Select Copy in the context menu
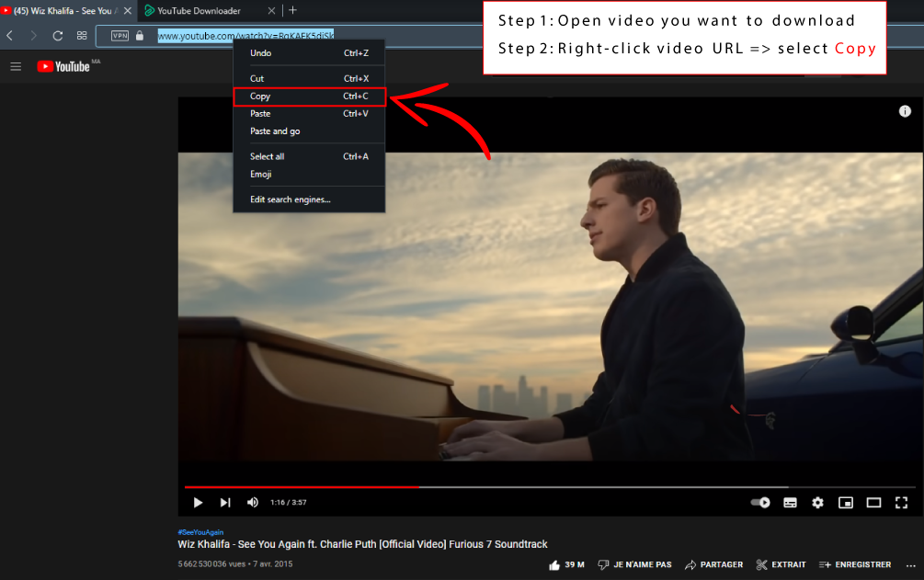 [x=309, y=97]
